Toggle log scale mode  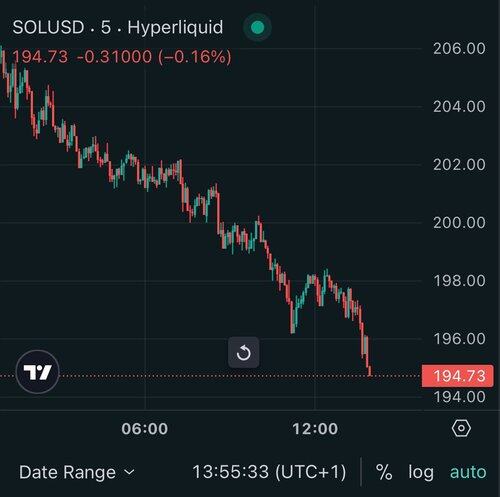(x=421, y=472)
